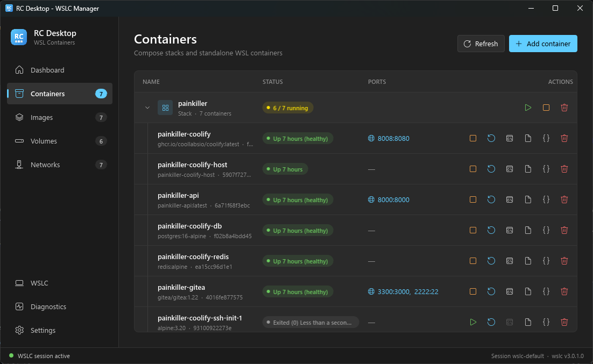Open the WSLC page

[60, 283]
